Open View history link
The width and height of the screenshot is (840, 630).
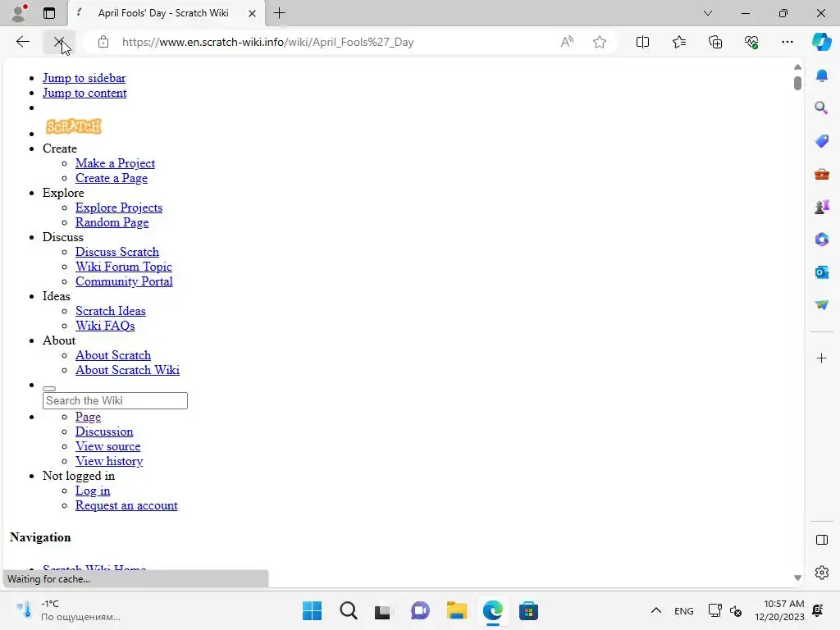click(x=109, y=461)
